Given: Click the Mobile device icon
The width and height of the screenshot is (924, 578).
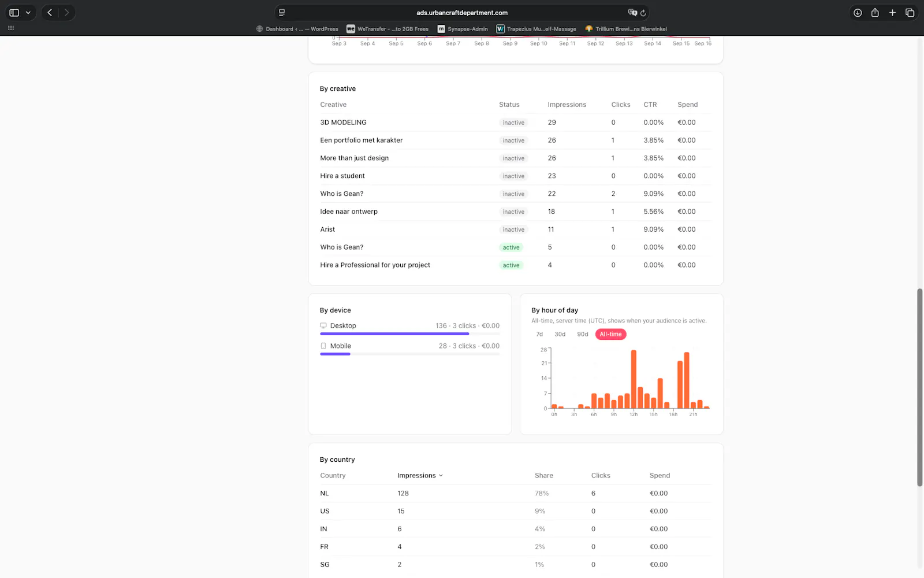Looking at the screenshot, I should 323,346.
